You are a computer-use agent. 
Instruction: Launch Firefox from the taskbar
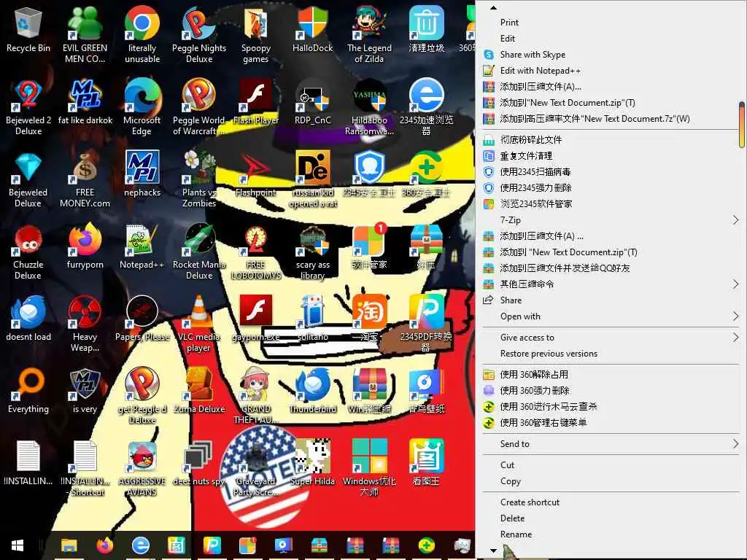(x=105, y=545)
